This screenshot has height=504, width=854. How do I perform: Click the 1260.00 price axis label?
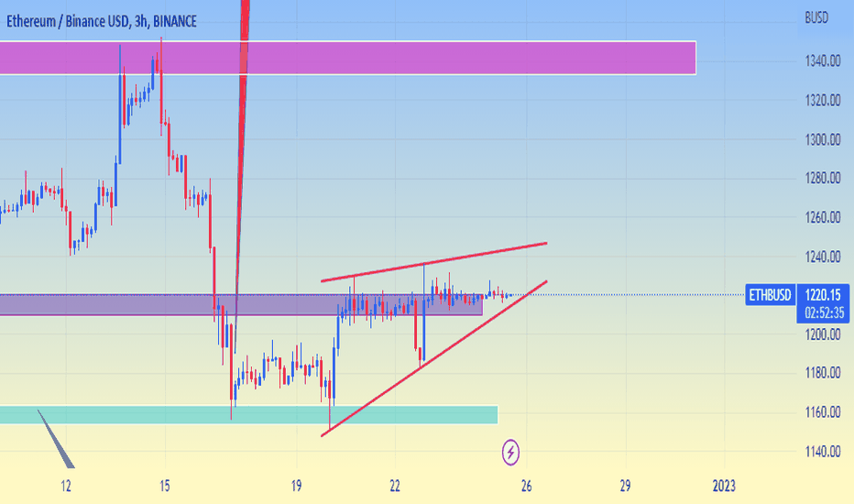click(x=823, y=217)
